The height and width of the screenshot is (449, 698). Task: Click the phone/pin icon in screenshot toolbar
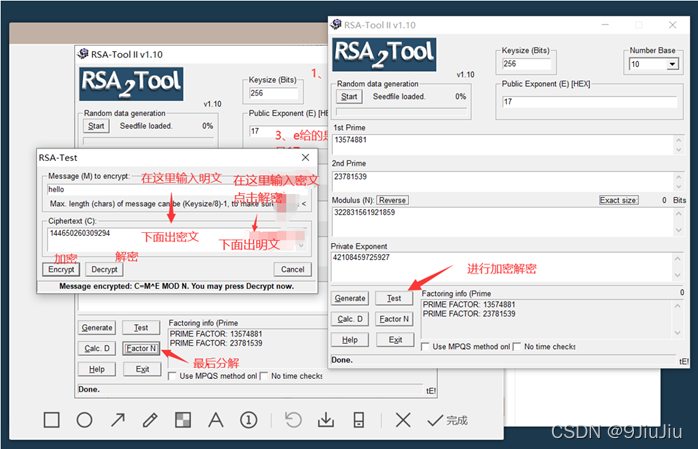tap(359, 420)
